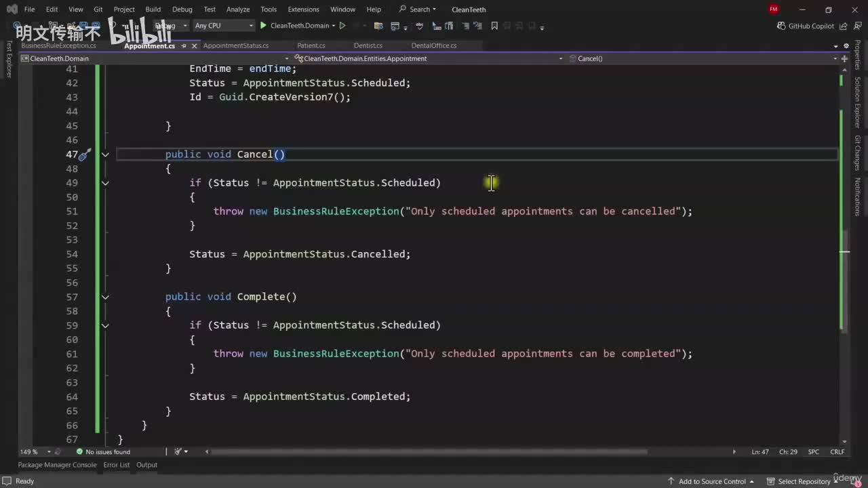This screenshot has height=488, width=868.
Task: Open the View menu
Action: (76, 9)
